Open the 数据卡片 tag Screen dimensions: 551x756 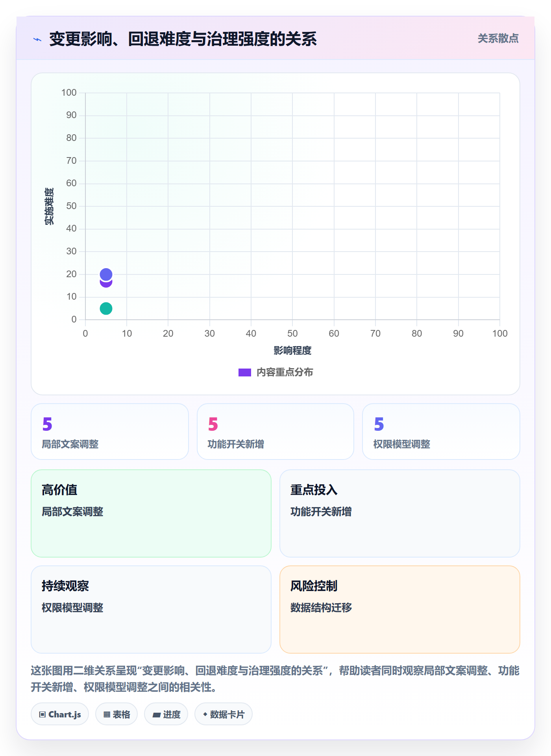223,714
